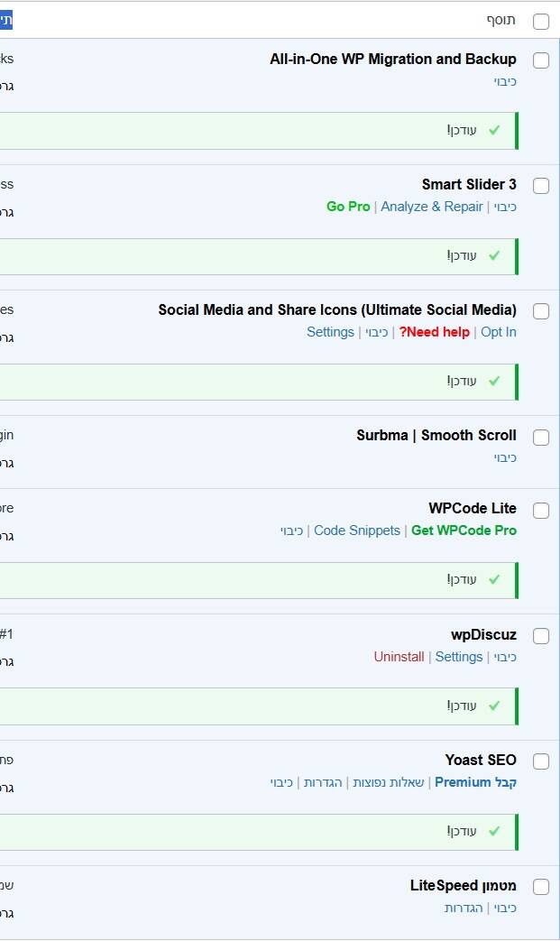Tick Social Media and Share Icons checkbox
This screenshot has height=941, width=560.
(541, 311)
